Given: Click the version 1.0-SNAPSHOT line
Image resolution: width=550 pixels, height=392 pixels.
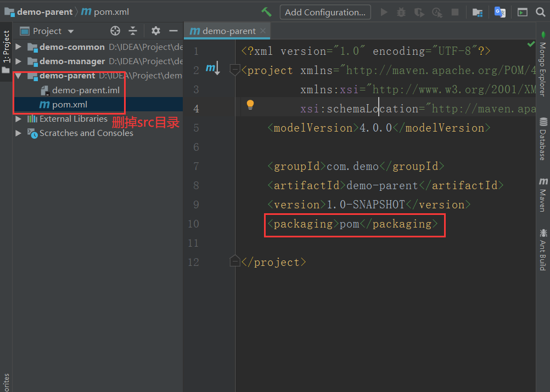Looking at the screenshot, I should click(x=369, y=204).
